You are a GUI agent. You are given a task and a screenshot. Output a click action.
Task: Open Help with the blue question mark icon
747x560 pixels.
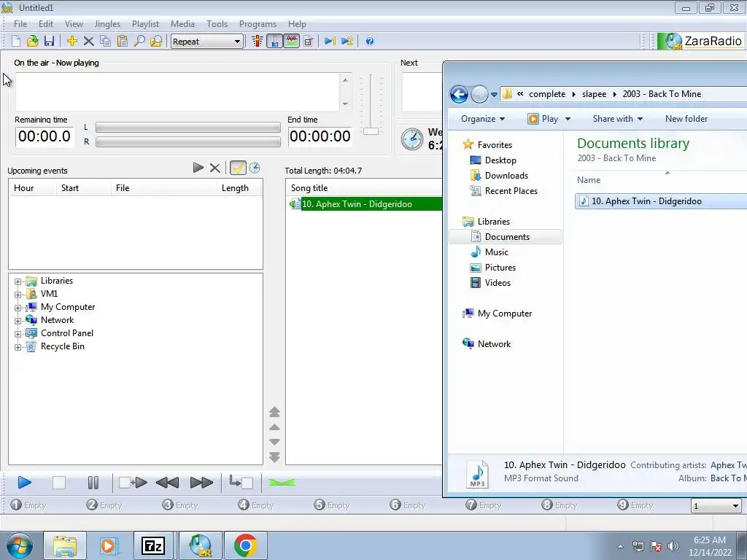[x=370, y=41]
